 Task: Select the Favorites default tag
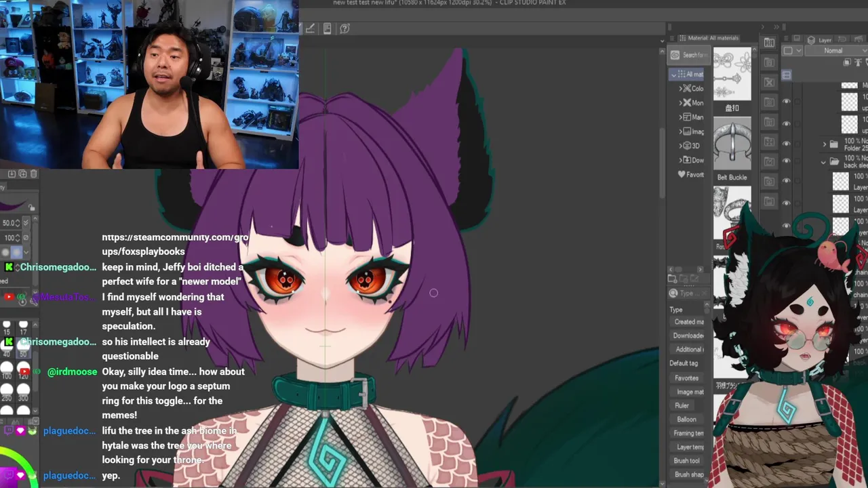(x=686, y=378)
